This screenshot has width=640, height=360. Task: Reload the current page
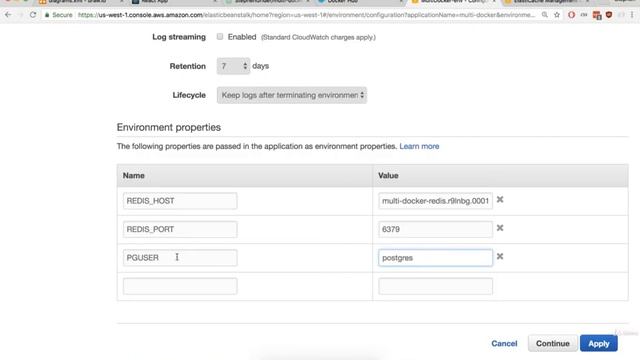click(x=33, y=15)
